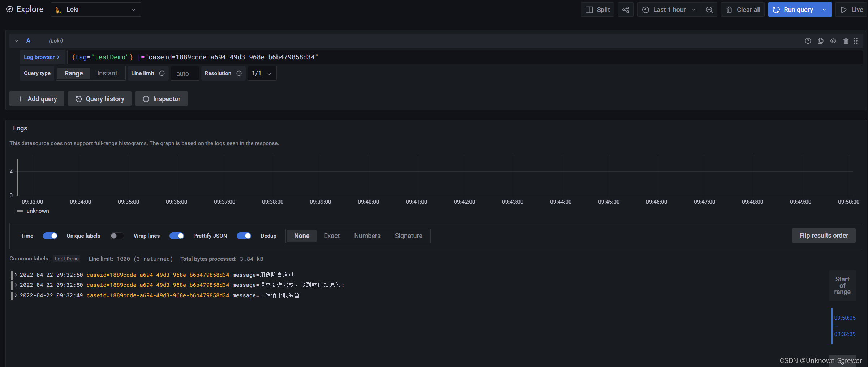
Task: Select Dedup option None
Action: point(302,236)
